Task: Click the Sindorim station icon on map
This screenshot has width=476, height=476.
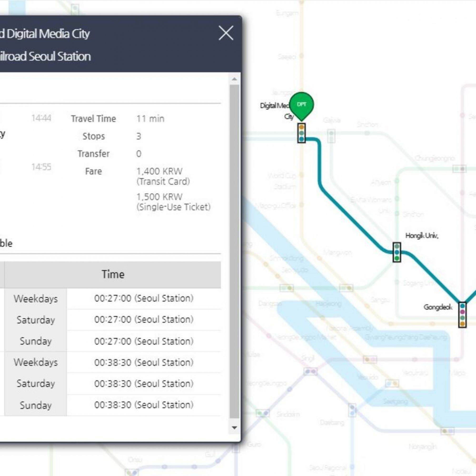Action: (x=263, y=413)
